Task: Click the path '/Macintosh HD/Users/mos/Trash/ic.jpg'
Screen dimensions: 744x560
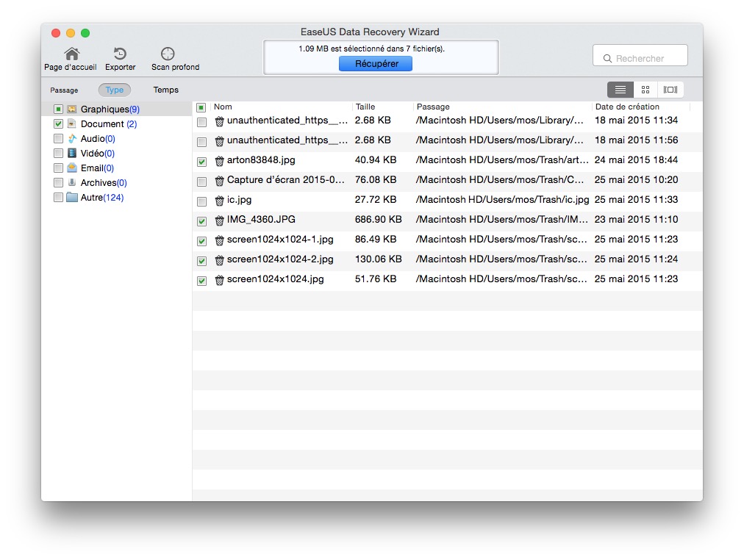Action: point(502,200)
